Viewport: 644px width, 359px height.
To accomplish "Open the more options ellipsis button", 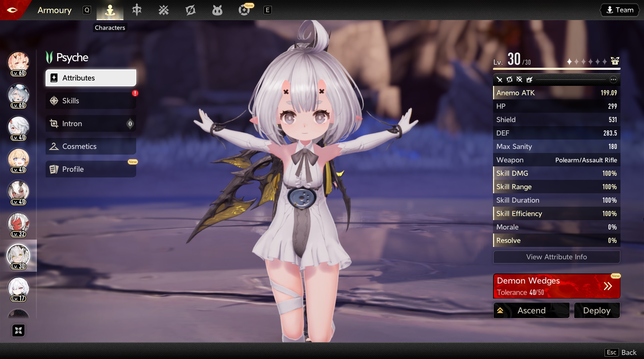I will coord(613,80).
